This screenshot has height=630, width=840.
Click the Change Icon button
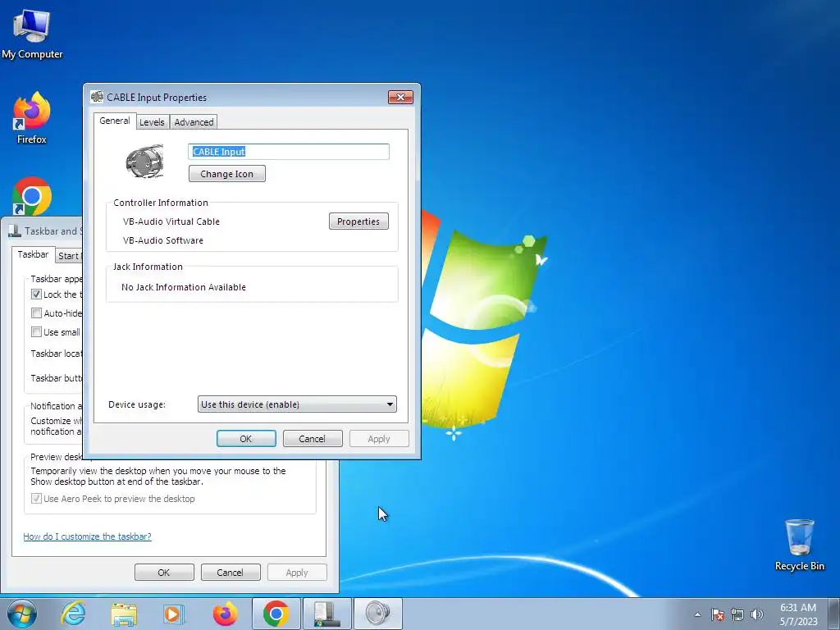click(x=227, y=174)
